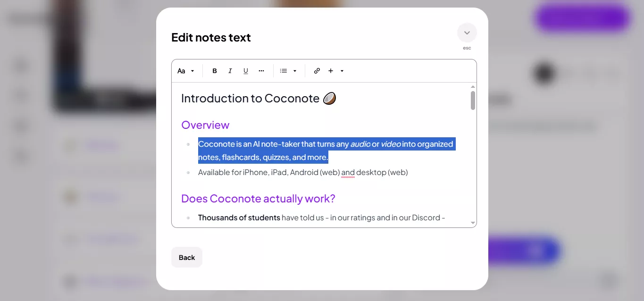
Task: Click the blue button at bottom right
Action: tap(524, 251)
